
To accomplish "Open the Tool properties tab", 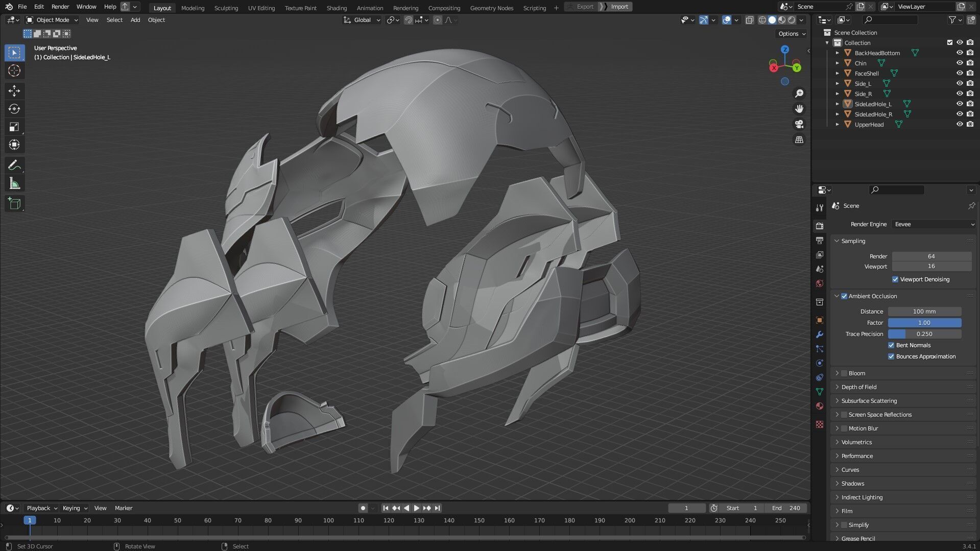I will [820, 208].
